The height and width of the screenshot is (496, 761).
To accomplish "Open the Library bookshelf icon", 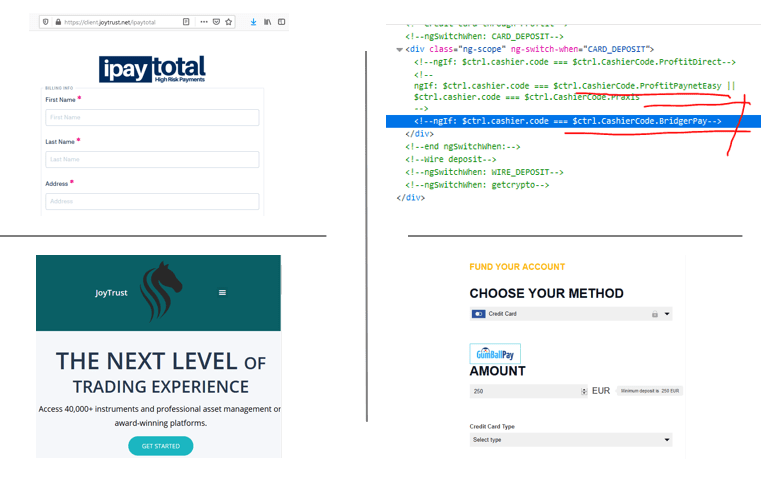I will (267, 21).
